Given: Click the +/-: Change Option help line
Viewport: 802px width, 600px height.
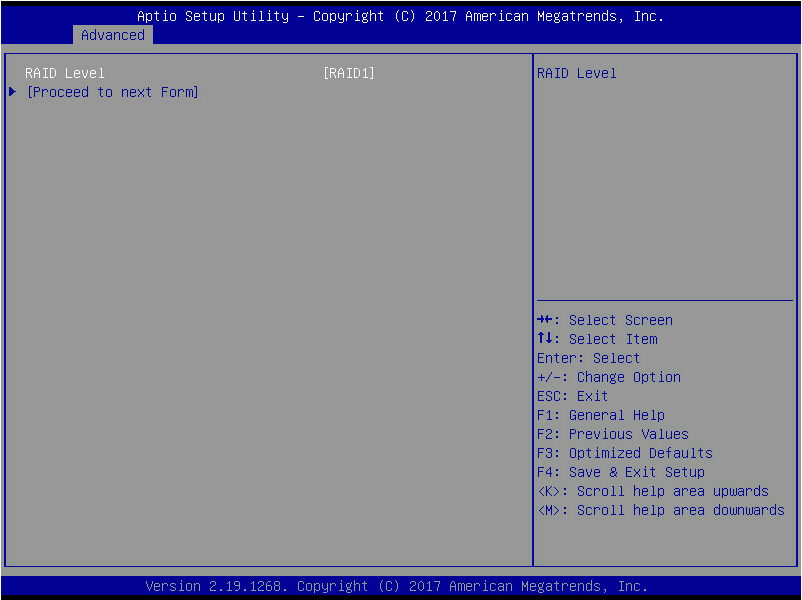Looking at the screenshot, I should pos(609,377).
